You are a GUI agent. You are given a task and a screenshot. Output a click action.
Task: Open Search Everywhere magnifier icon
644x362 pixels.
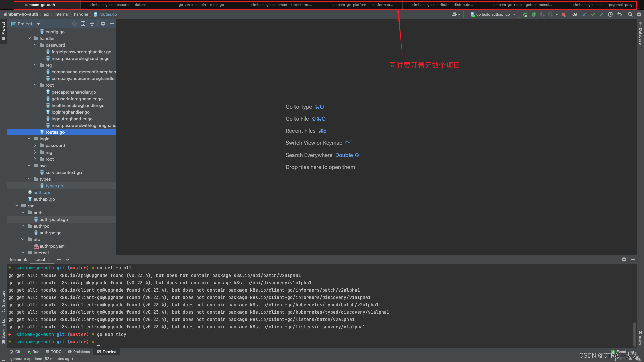(x=630, y=14)
